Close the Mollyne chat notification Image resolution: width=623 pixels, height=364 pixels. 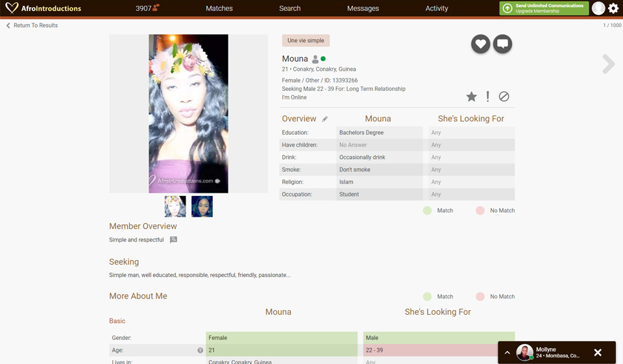598,352
